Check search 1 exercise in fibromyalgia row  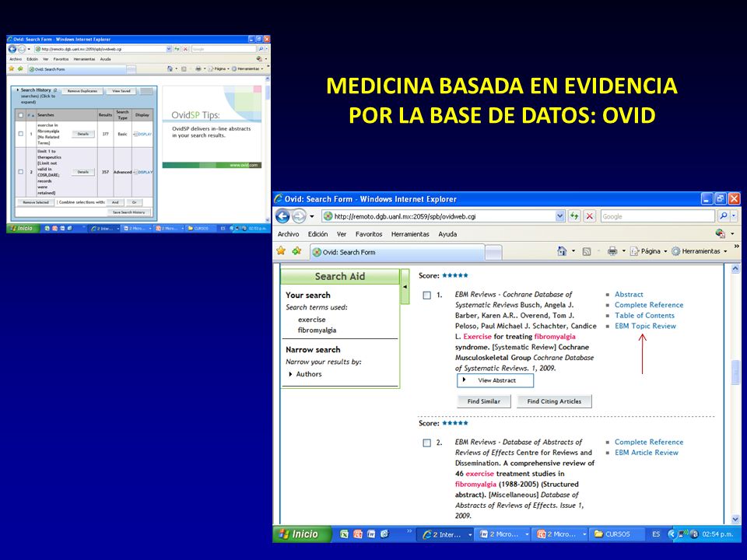pos(20,134)
